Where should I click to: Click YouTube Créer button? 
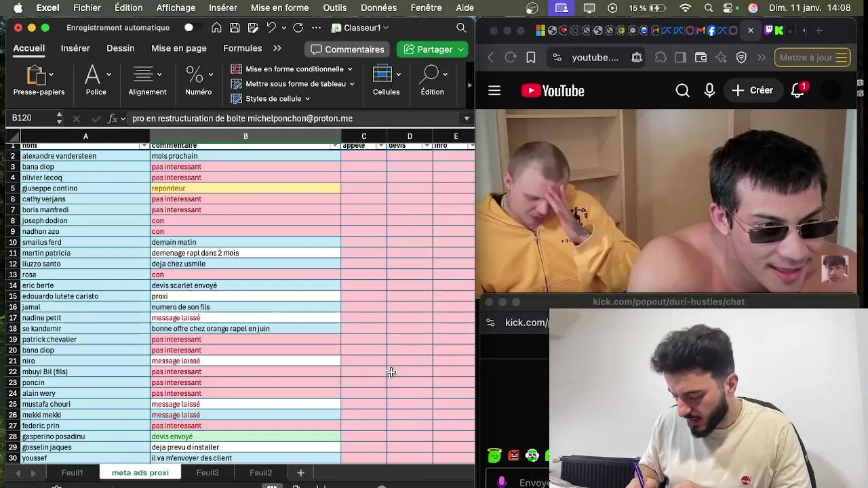pyautogui.click(x=752, y=90)
